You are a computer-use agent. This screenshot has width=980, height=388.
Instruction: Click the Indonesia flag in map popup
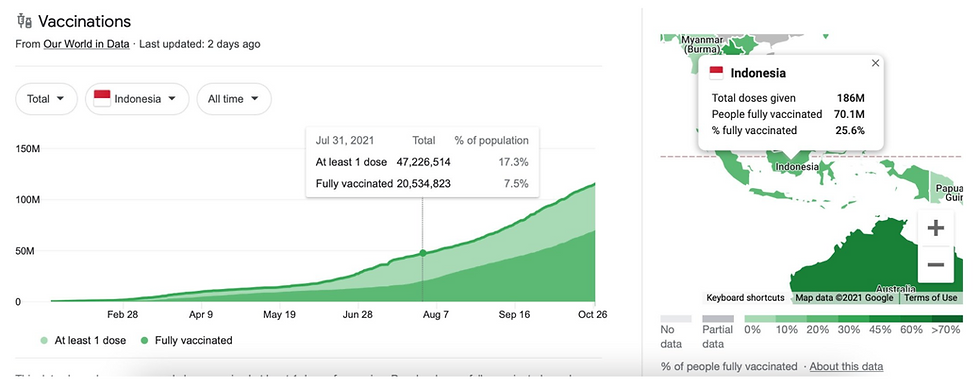click(716, 72)
